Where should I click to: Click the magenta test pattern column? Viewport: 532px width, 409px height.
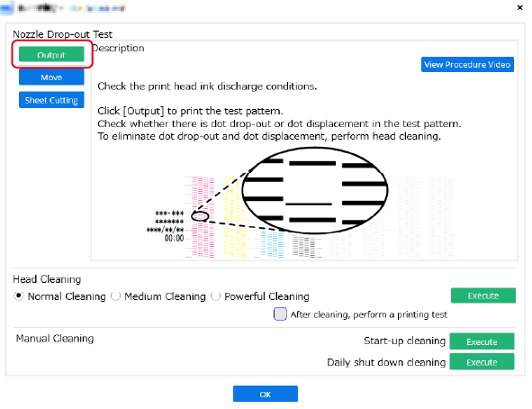point(200,217)
